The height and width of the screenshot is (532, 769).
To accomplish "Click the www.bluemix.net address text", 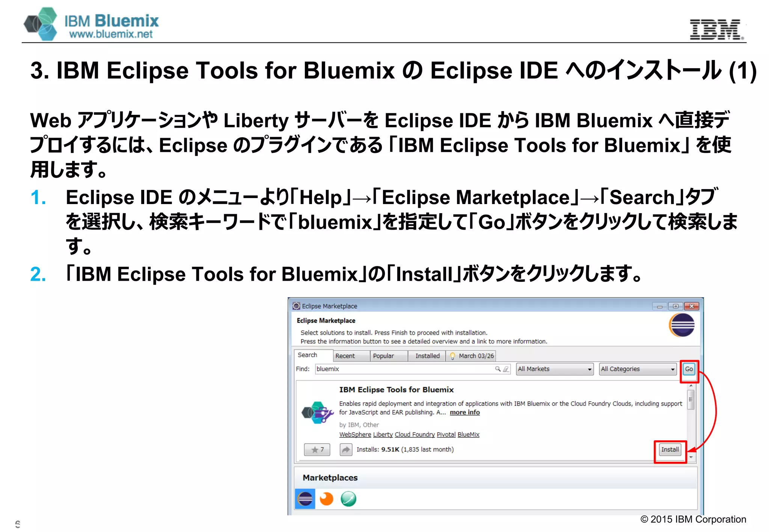I will tap(111, 34).
